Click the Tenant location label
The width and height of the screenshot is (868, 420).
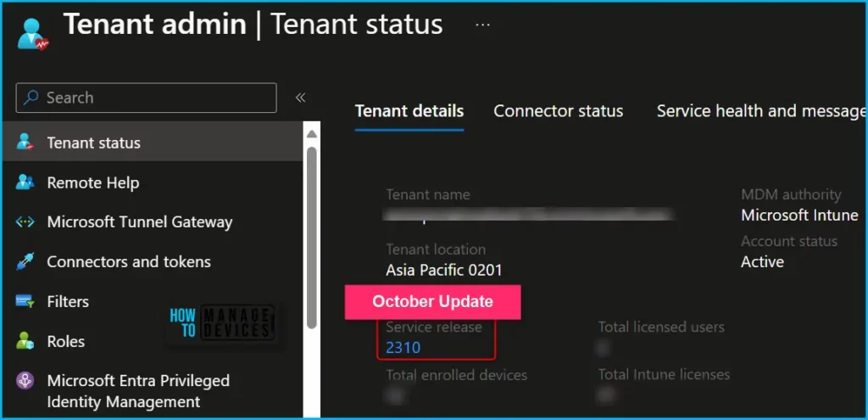pos(436,249)
